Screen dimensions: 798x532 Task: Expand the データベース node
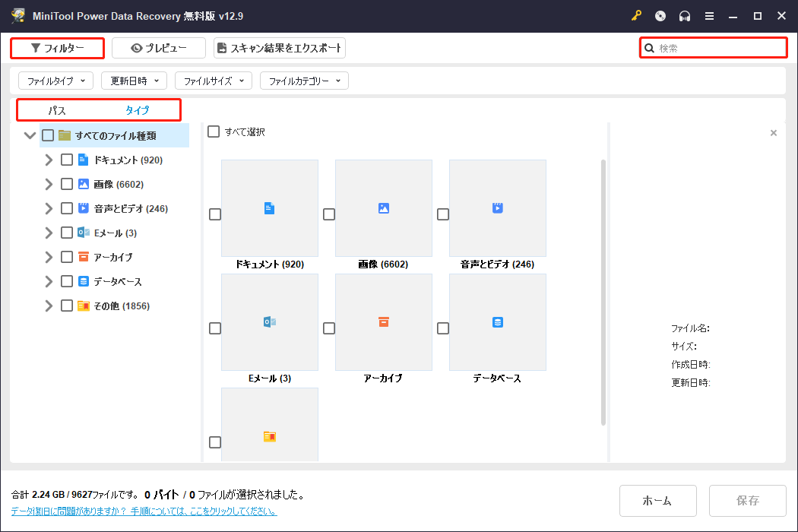click(49, 281)
